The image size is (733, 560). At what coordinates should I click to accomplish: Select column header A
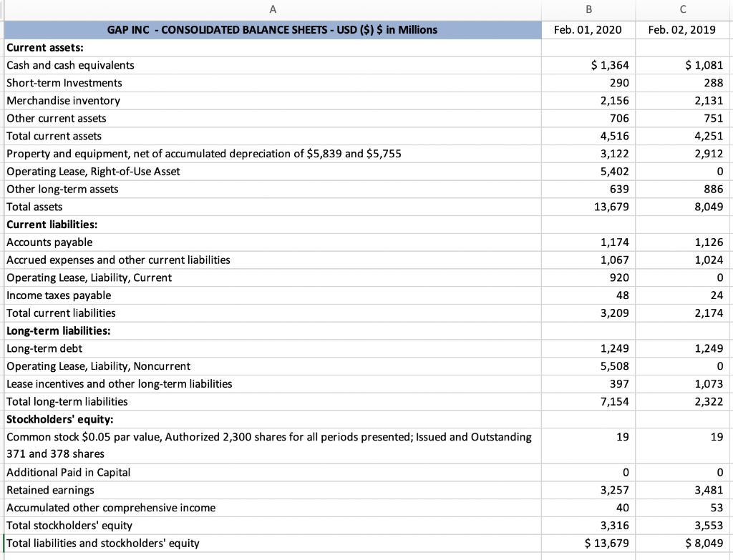coord(272,9)
